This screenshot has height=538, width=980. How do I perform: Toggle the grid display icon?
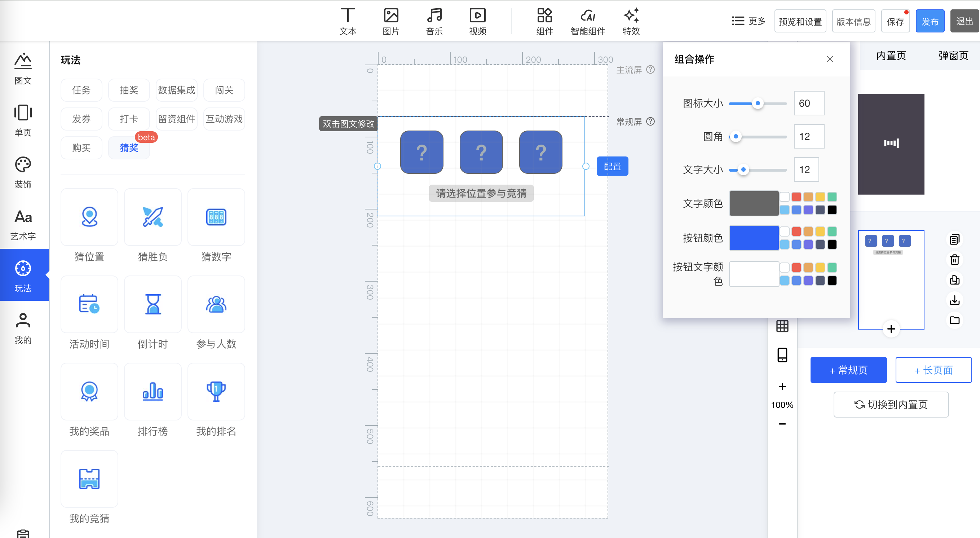782,326
